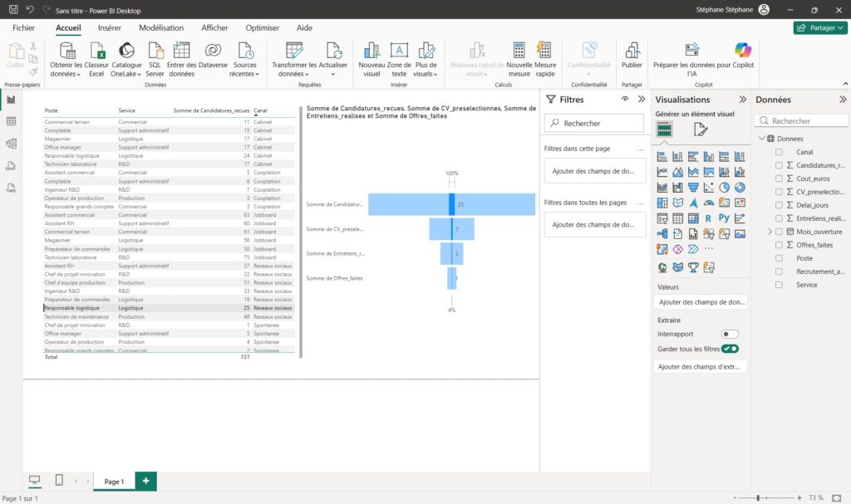Collapse the Données pane
Screen dimensions: 851x504
tap(843, 100)
